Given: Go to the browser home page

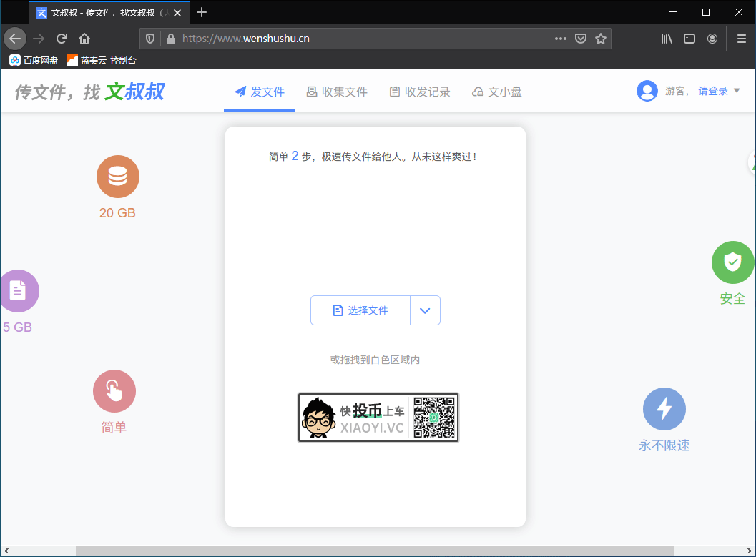Looking at the screenshot, I should 84,39.
